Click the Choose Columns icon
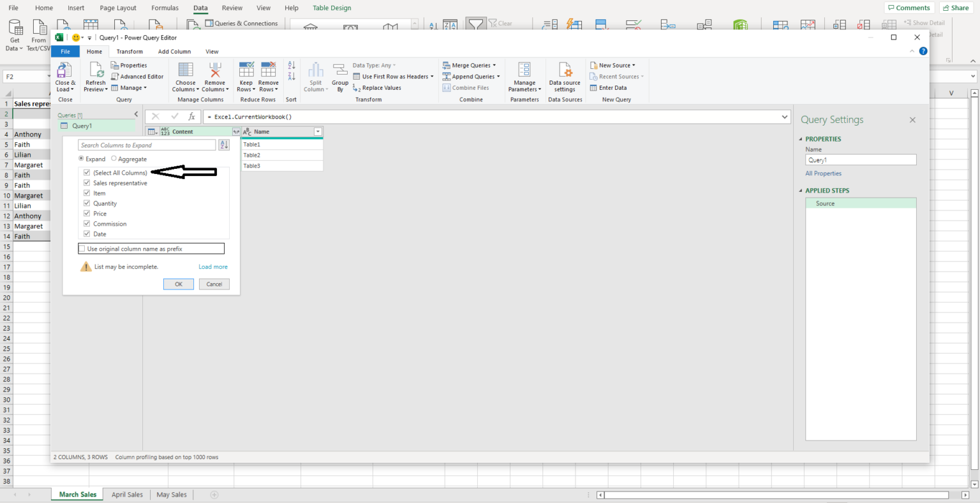 point(186,70)
